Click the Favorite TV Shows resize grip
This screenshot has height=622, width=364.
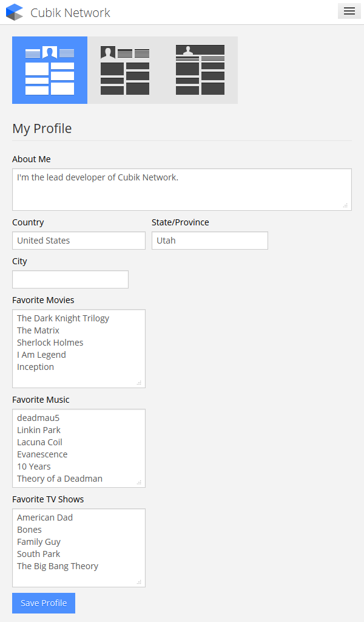[140, 582]
